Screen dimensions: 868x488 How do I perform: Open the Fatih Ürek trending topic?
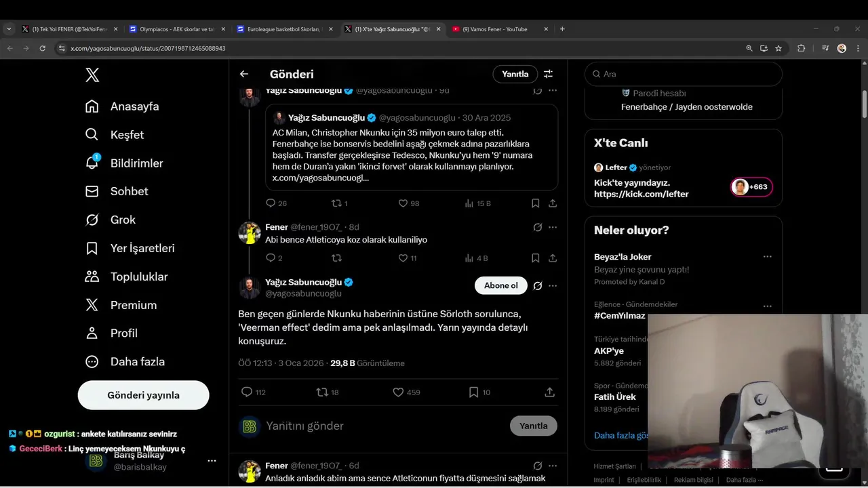coord(615,397)
